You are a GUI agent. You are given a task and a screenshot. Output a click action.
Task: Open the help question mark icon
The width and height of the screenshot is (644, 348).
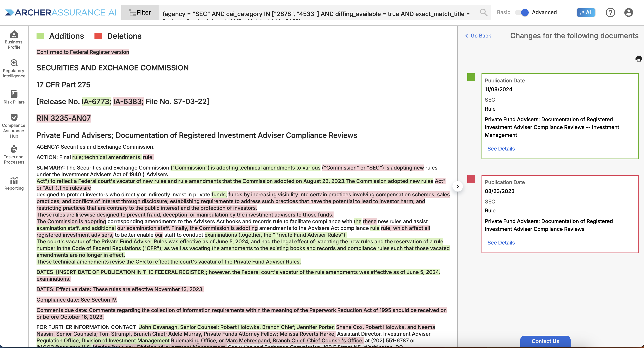point(610,12)
